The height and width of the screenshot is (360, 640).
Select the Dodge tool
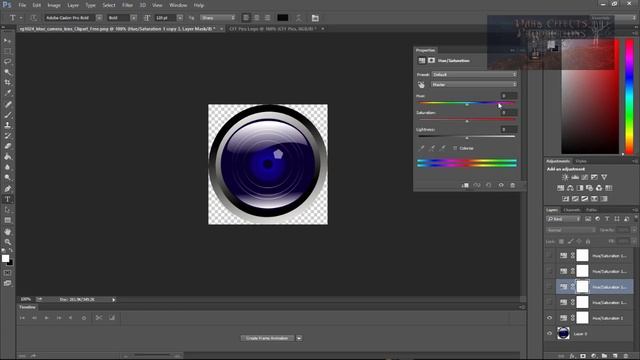[7, 178]
